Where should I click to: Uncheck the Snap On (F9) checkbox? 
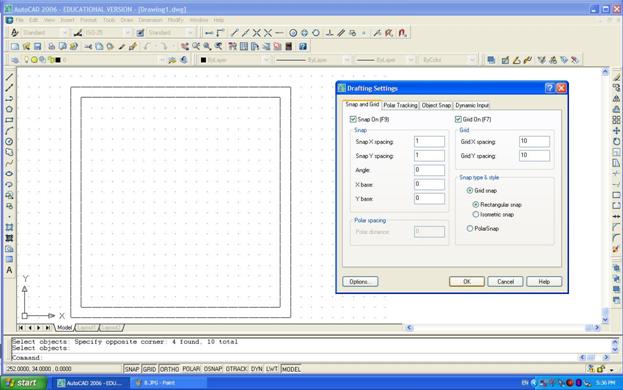coord(353,119)
